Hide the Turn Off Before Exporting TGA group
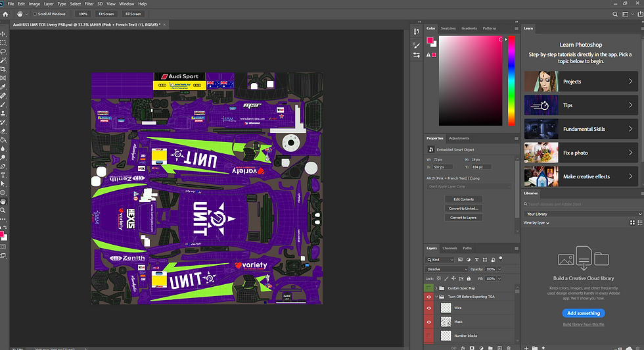Viewport: 644px width, 350px height. point(428,297)
